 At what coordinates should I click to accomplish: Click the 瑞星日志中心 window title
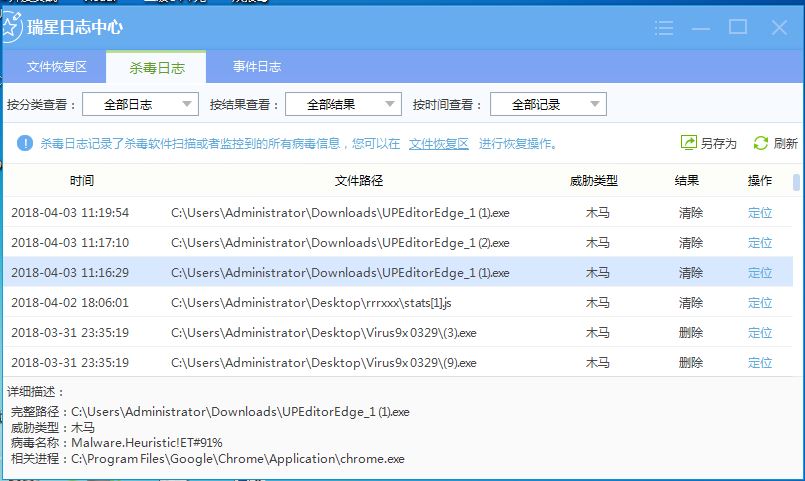75,27
